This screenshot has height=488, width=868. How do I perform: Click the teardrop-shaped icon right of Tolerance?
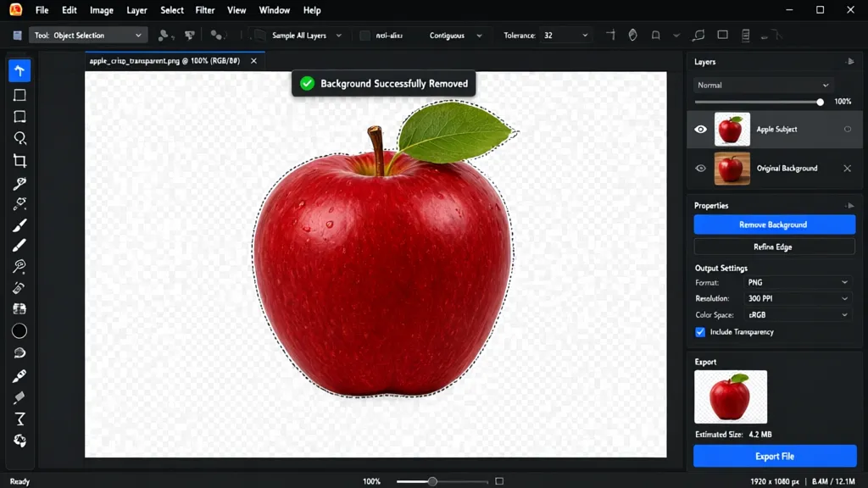(x=632, y=36)
